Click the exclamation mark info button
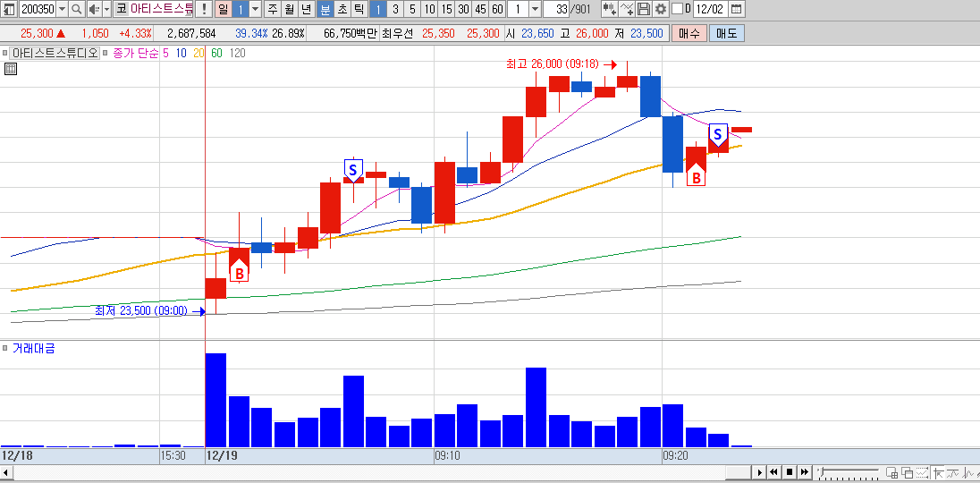Viewport: 980px width, 483px height. coord(204,9)
